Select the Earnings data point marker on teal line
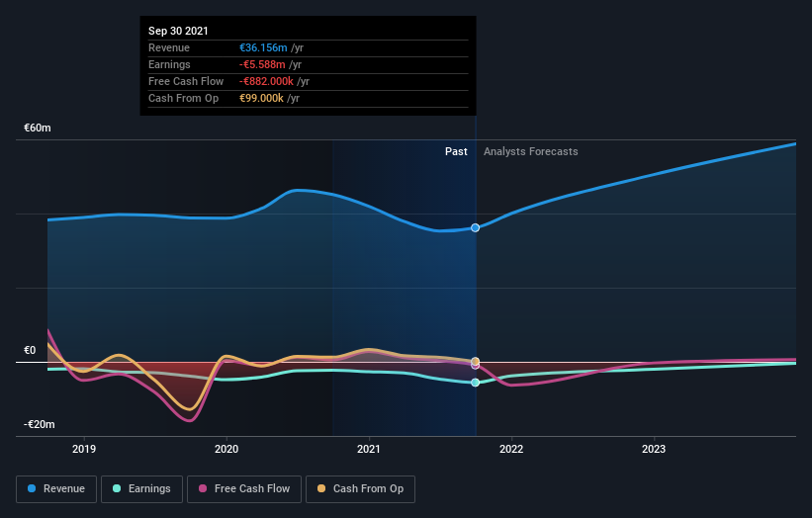The height and width of the screenshot is (518, 812). 476,383
